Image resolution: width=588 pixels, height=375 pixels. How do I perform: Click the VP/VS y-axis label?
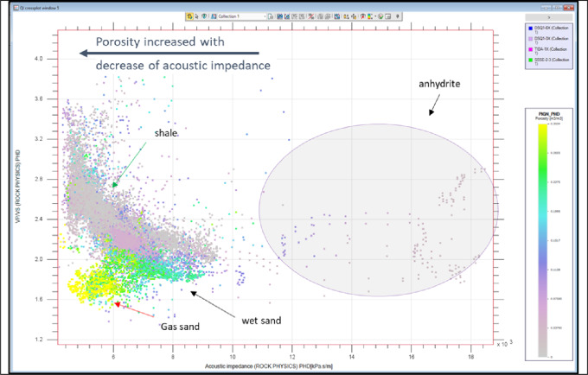pyautogui.click(x=17, y=187)
